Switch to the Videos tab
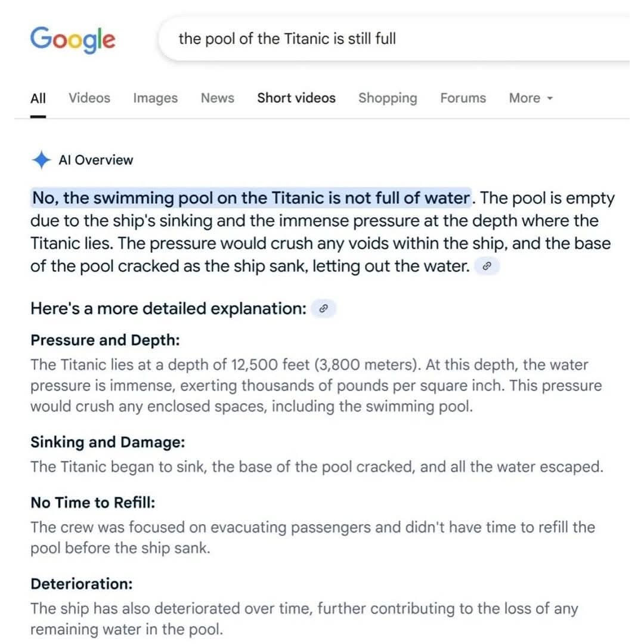The width and height of the screenshot is (644, 644). tap(89, 98)
